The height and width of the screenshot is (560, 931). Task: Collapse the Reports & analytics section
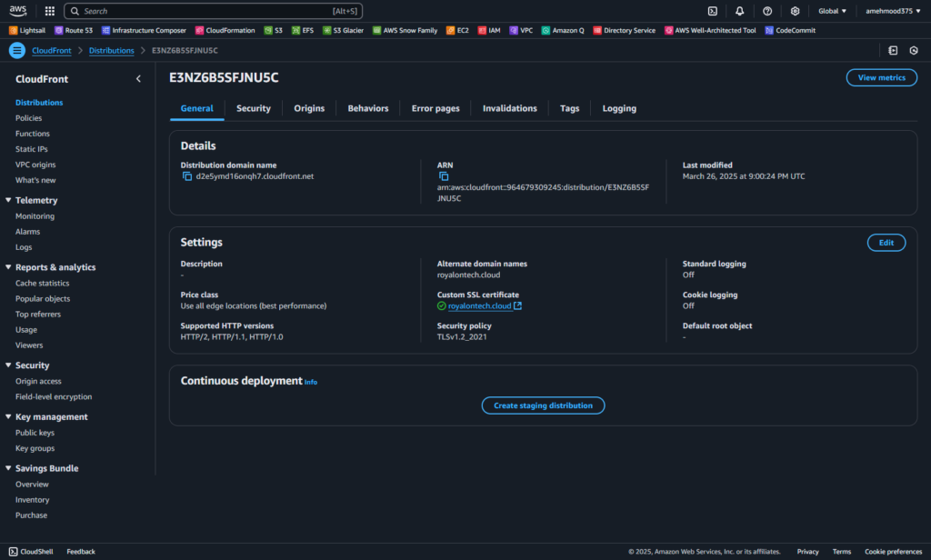(x=8, y=267)
